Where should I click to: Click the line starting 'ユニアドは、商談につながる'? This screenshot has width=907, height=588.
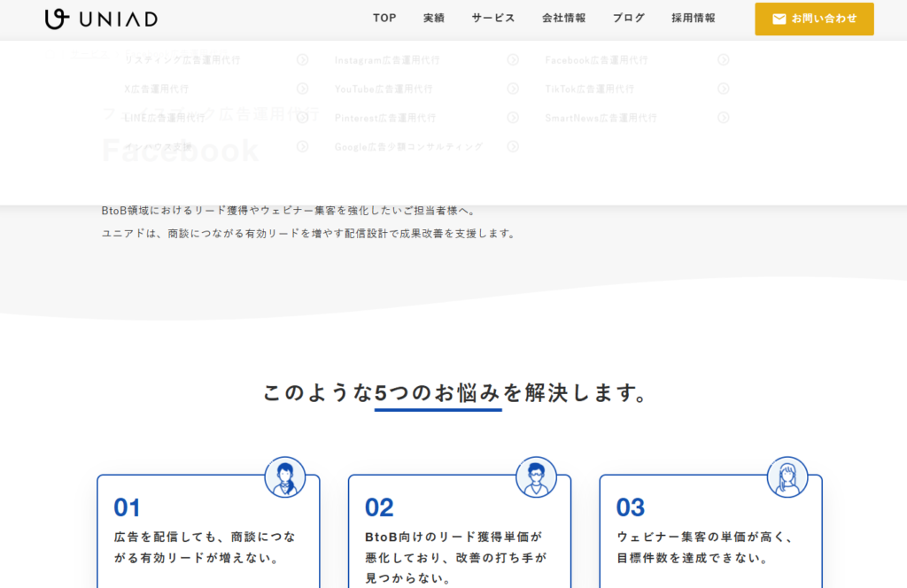(308, 233)
